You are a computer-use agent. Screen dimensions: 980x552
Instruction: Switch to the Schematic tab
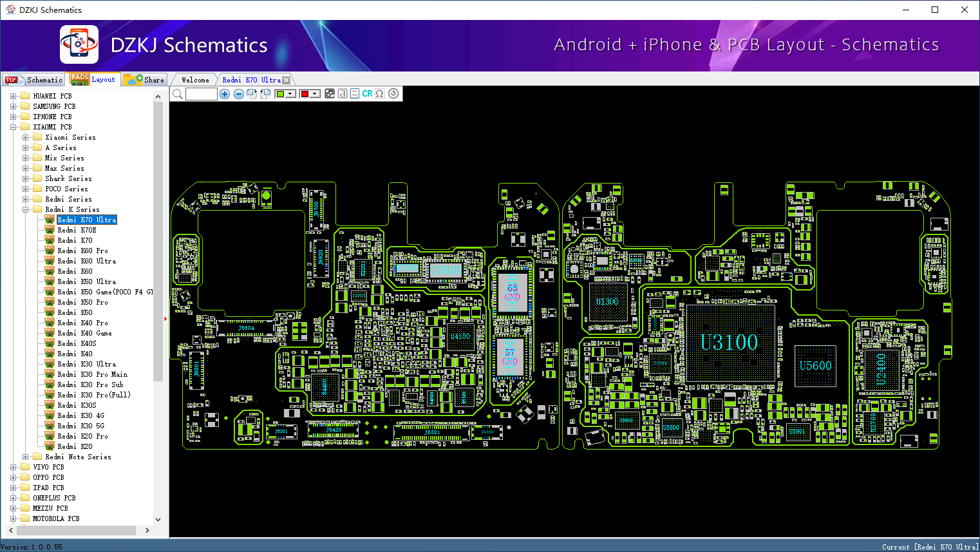point(33,80)
